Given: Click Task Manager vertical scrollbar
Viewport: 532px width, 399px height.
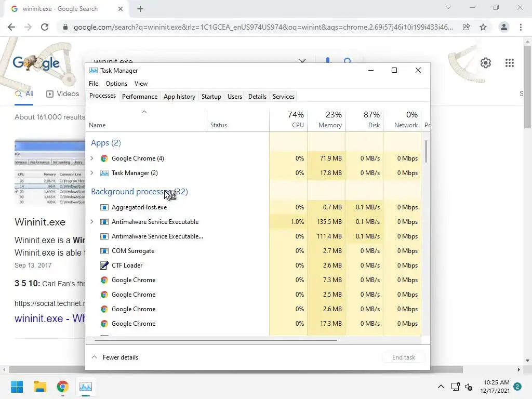Looking at the screenshot, I should click(426, 152).
